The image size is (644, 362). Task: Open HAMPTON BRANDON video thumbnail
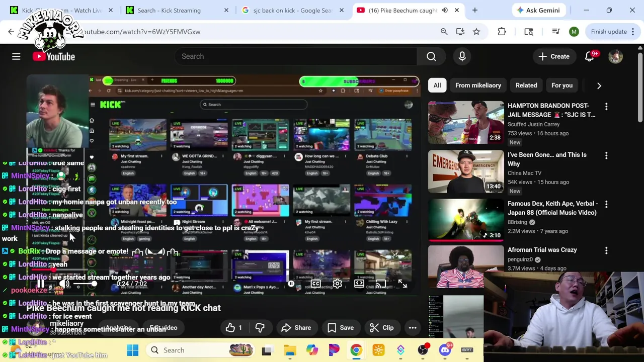[466, 123]
